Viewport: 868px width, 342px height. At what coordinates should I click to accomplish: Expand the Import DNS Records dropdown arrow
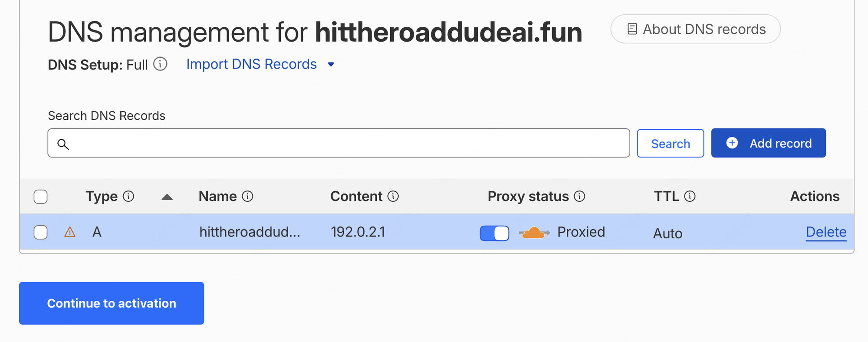point(331,65)
